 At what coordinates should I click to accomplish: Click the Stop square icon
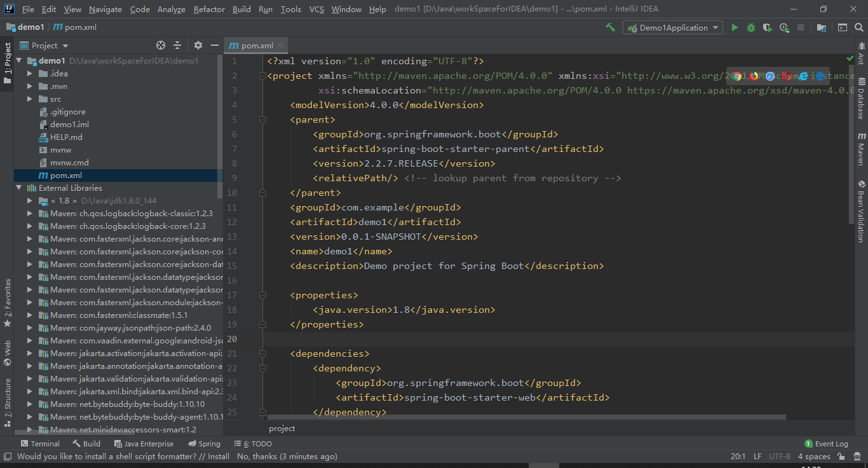pos(801,27)
